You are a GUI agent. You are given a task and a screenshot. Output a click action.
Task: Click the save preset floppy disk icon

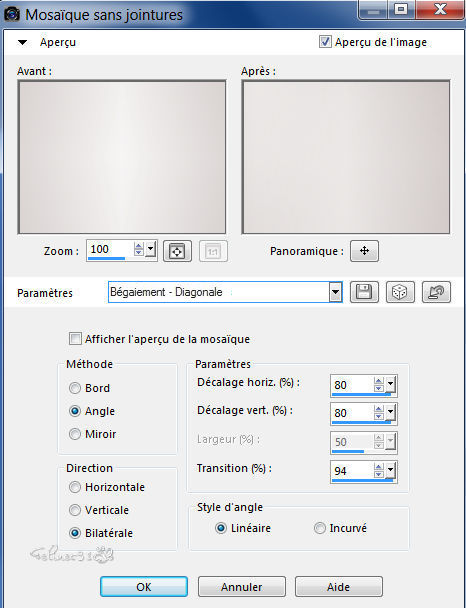pyautogui.click(x=364, y=292)
